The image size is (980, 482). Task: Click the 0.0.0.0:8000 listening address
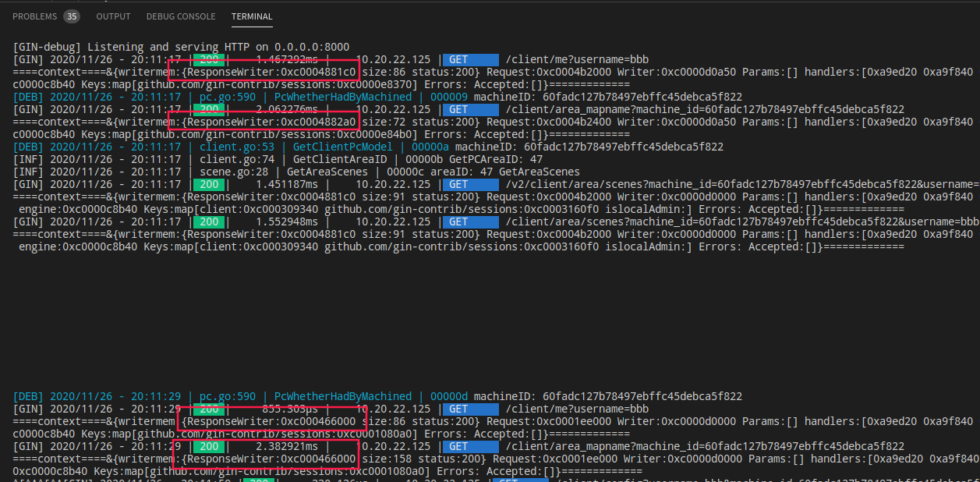[312, 47]
